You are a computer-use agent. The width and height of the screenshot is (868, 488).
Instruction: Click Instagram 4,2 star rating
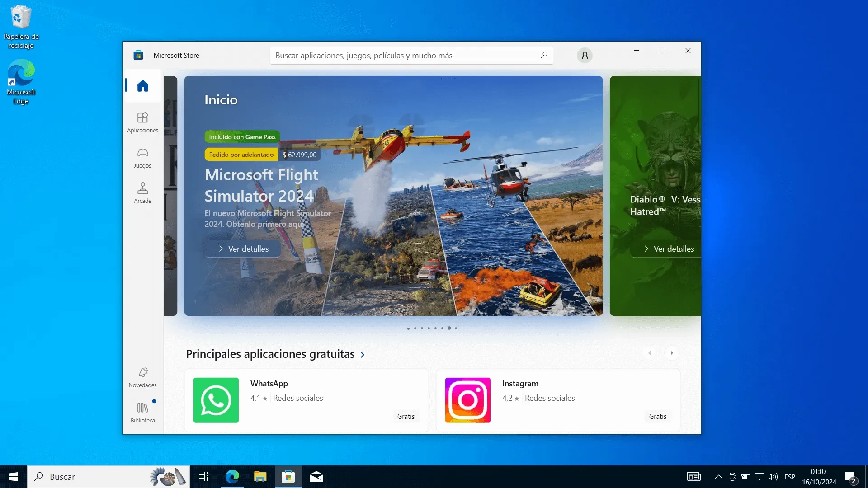[x=510, y=398]
